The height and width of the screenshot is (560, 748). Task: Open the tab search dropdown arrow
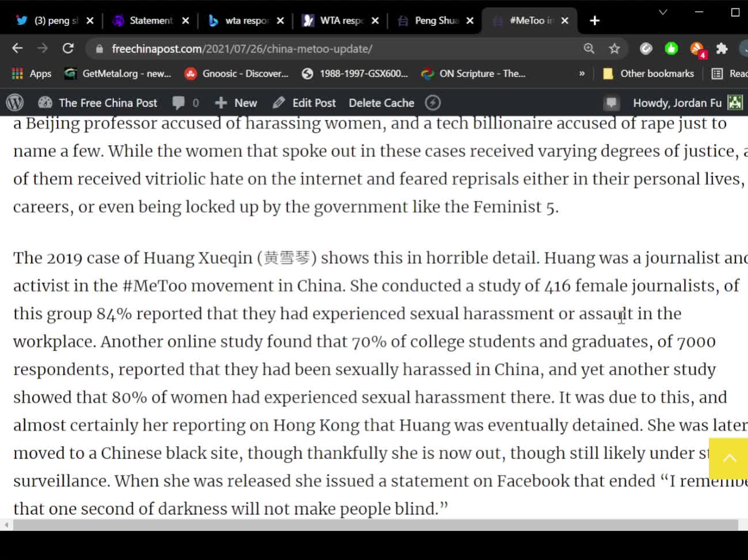[x=663, y=11]
